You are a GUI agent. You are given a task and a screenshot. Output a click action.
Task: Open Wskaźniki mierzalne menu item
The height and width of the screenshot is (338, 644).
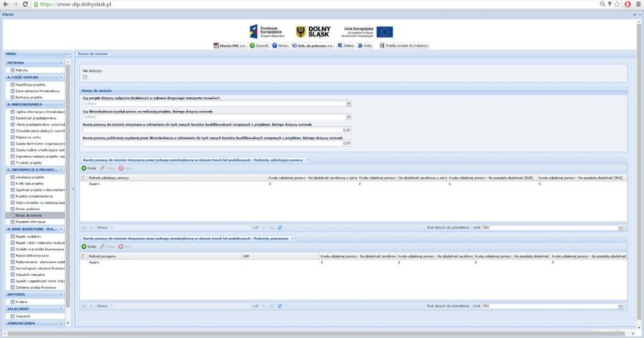(x=30, y=275)
